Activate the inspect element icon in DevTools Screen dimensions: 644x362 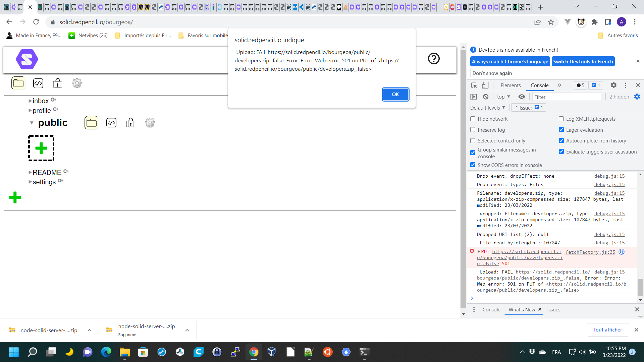click(474, 85)
